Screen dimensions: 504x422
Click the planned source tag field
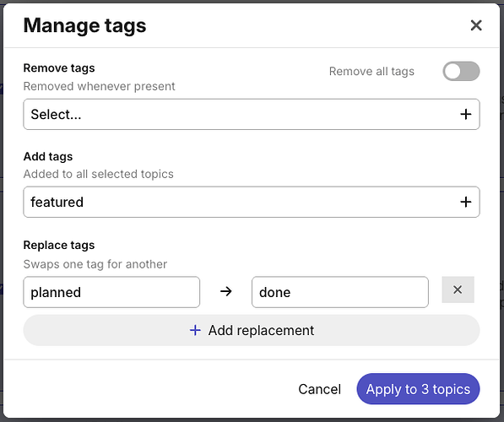pyautogui.click(x=111, y=292)
